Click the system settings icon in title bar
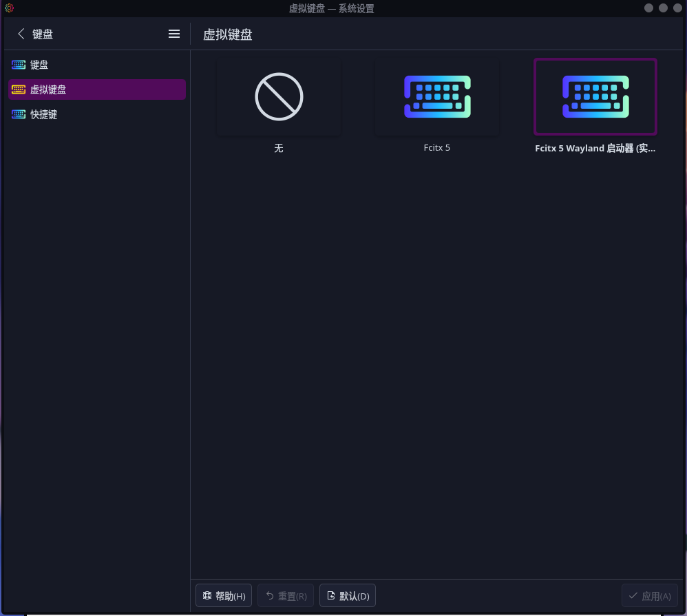 tap(9, 8)
